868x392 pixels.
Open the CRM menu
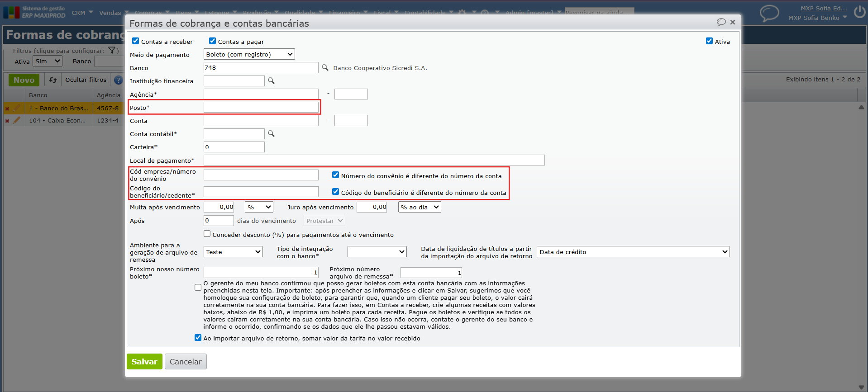point(82,13)
